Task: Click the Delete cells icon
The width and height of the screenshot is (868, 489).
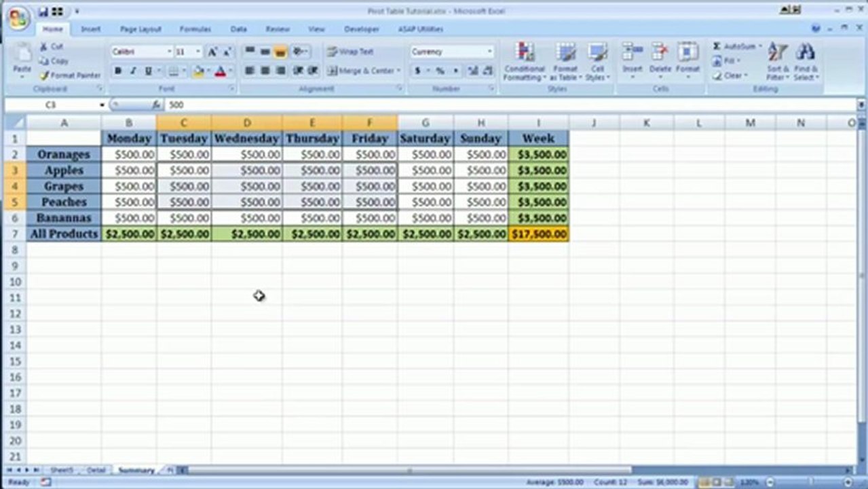Action: 660,52
